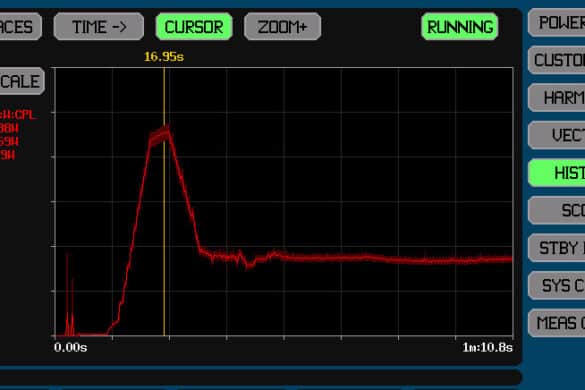Open the partially visible TRACES button
585x390 pixels.
(x=21, y=26)
